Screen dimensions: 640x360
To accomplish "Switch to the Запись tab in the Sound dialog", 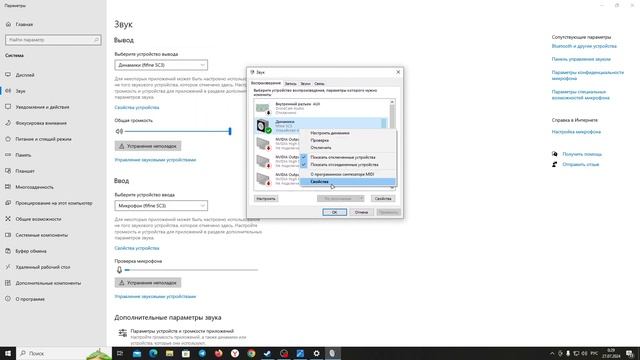I will (x=291, y=84).
